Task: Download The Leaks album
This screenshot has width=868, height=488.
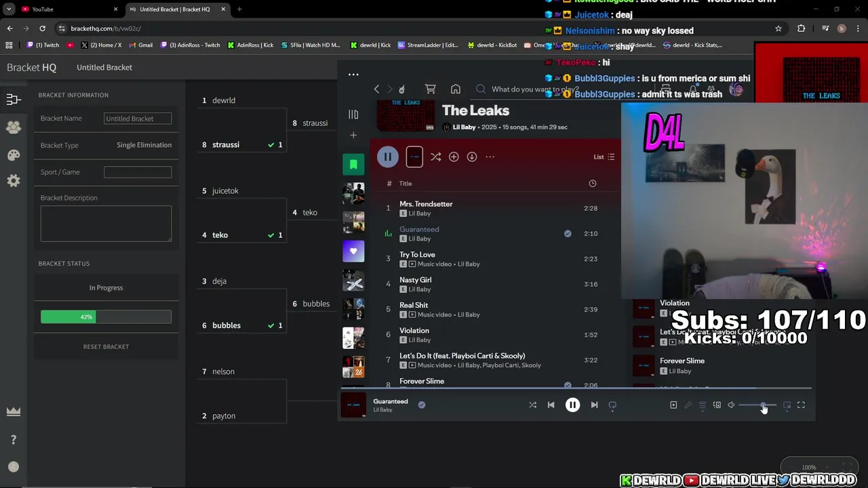Action: 472,157
